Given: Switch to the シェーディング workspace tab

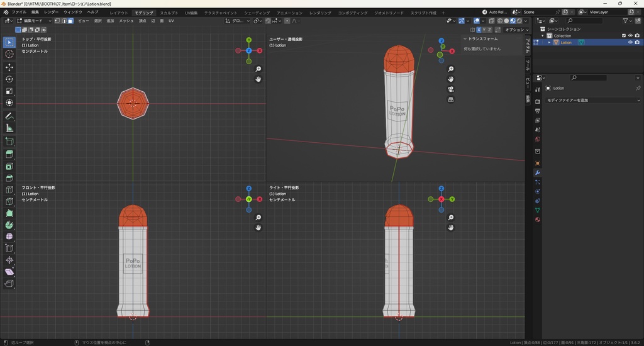Looking at the screenshot, I should click(257, 13).
